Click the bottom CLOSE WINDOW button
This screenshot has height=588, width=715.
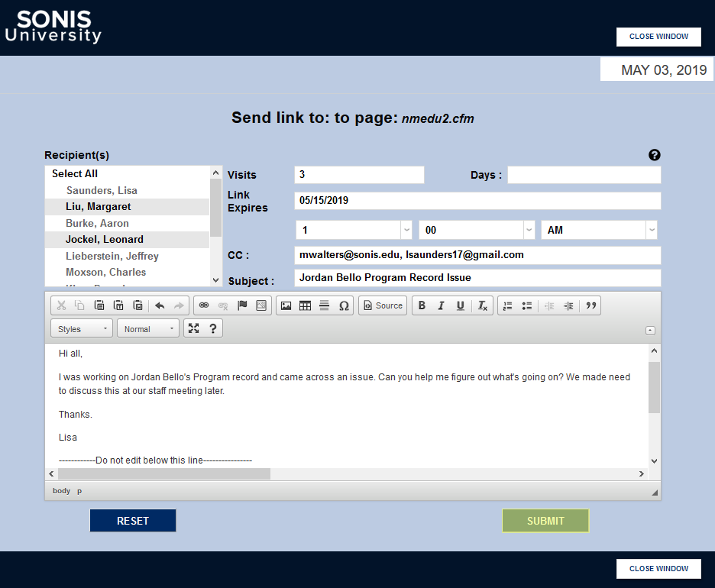point(658,569)
